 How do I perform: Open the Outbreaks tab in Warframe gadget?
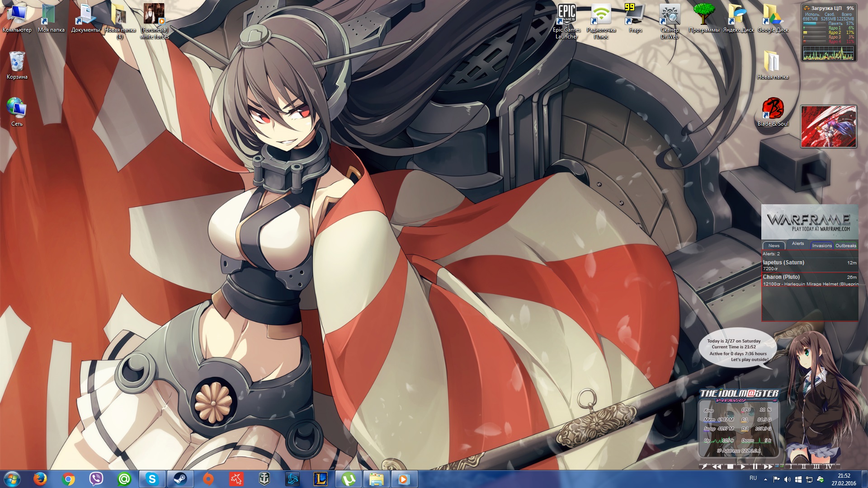[x=846, y=246]
